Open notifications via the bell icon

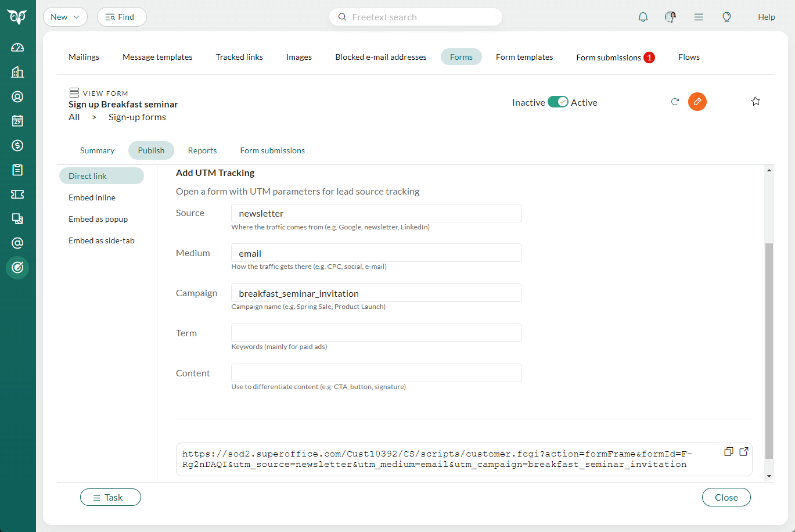[643, 17]
